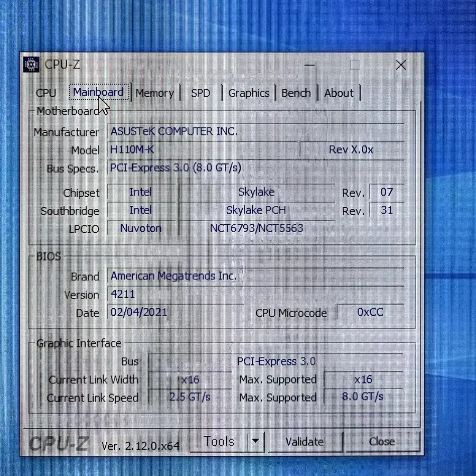Click the Skylake chipset field

(x=257, y=192)
